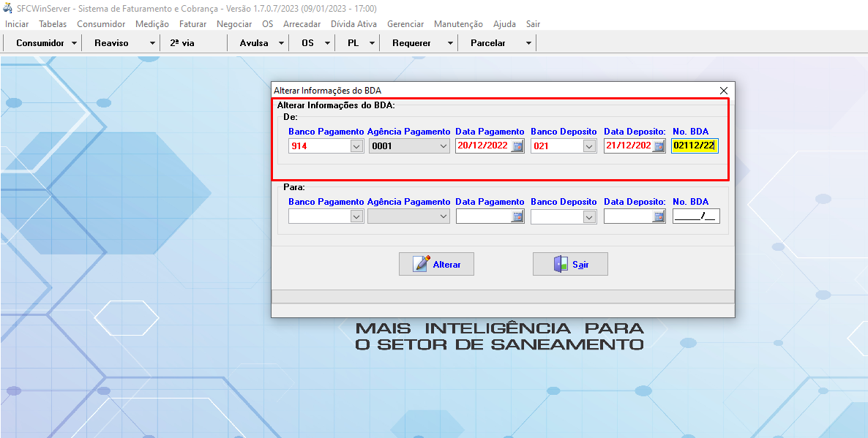Open the Arrecadar menu
This screenshot has width=868, height=438.
point(302,24)
